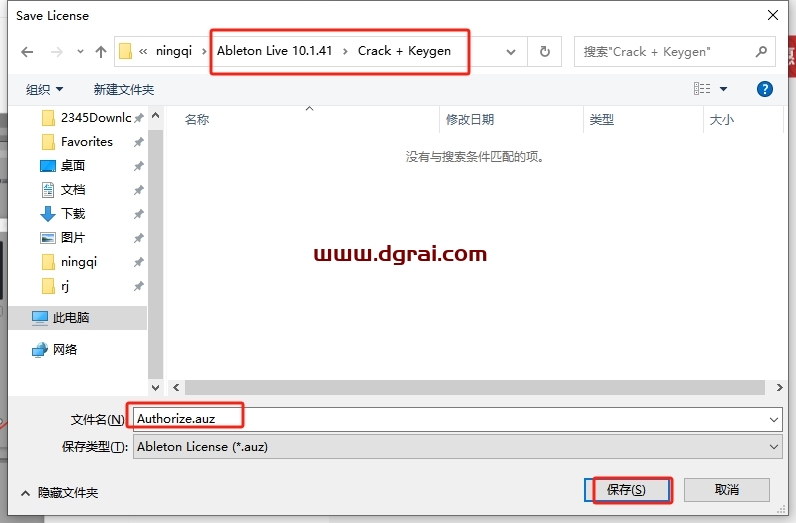Go back using the left arrow
The image size is (796, 523).
(x=27, y=52)
